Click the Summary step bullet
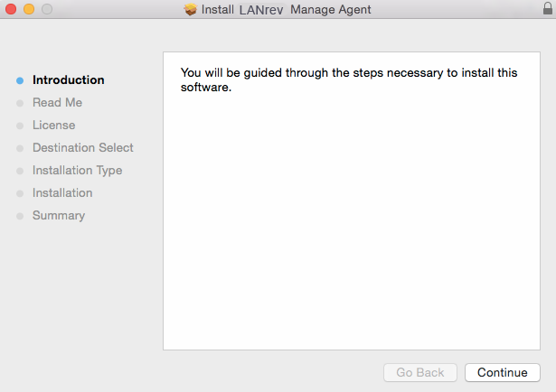 point(20,216)
